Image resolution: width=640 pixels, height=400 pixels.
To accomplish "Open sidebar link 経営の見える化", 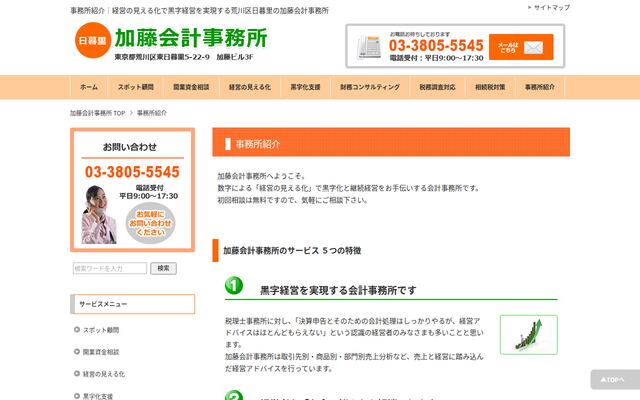I will [x=104, y=374].
